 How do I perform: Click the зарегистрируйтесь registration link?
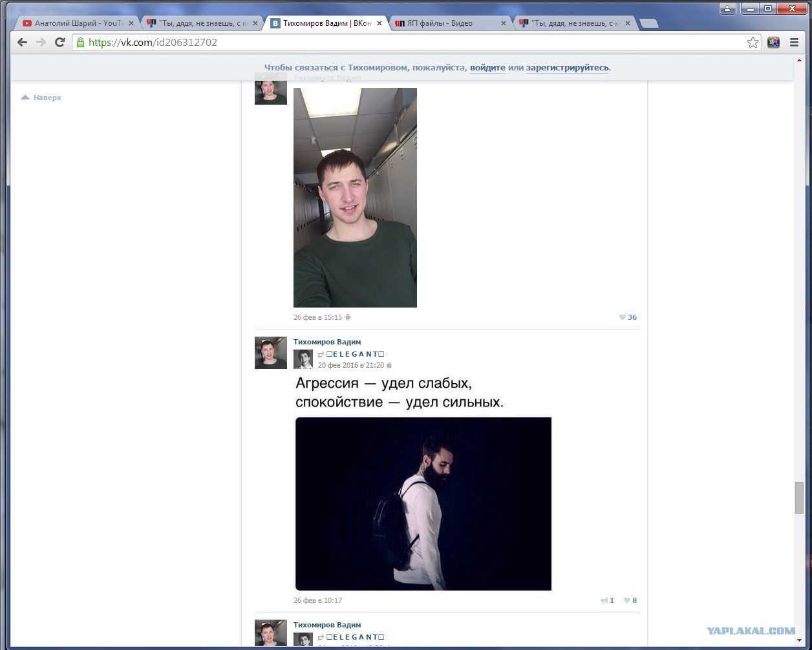(568, 68)
